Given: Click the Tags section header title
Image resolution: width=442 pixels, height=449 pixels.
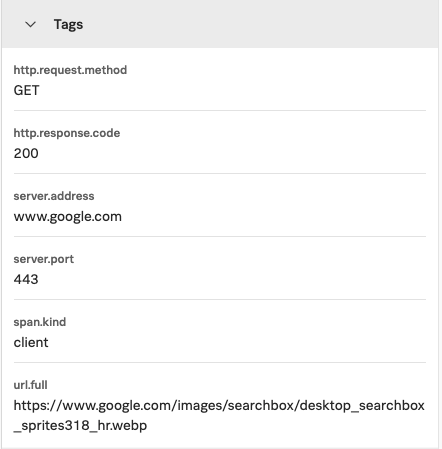Looking at the screenshot, I should pos(68,25).
